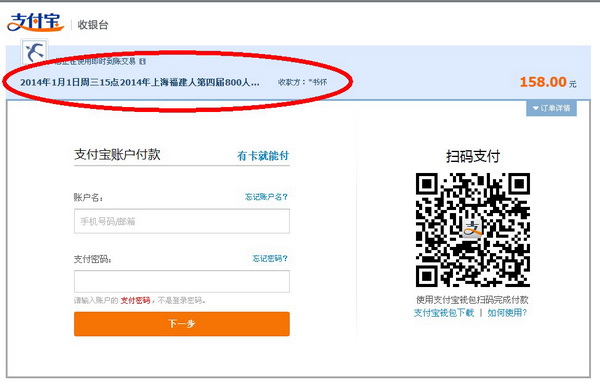Image resolution: width=600 pixels, height=384 pixels.
Task: Click the Alipay logo
Action: pos(35,22)
